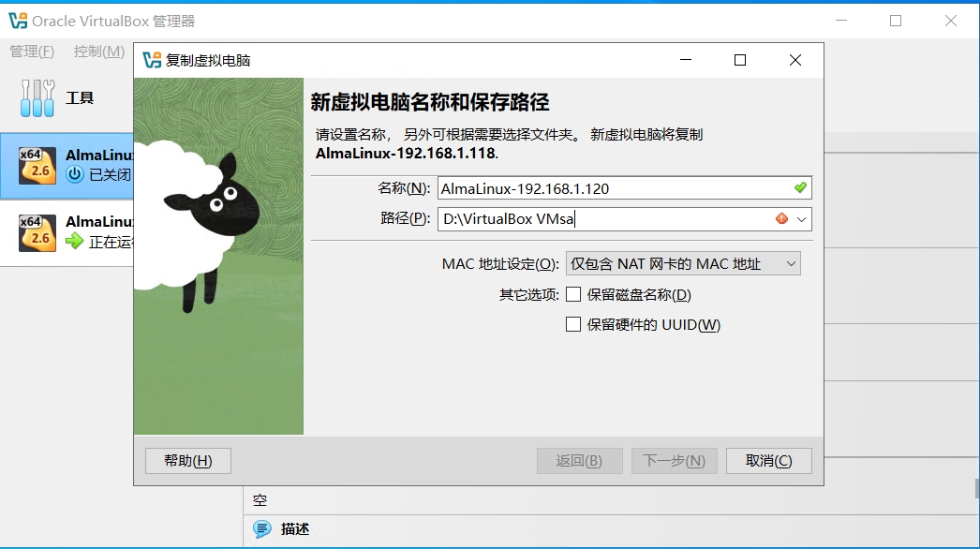Click the description speech bubble icon
The height and width of the screenshot is (549, 980).
(262, 529)
